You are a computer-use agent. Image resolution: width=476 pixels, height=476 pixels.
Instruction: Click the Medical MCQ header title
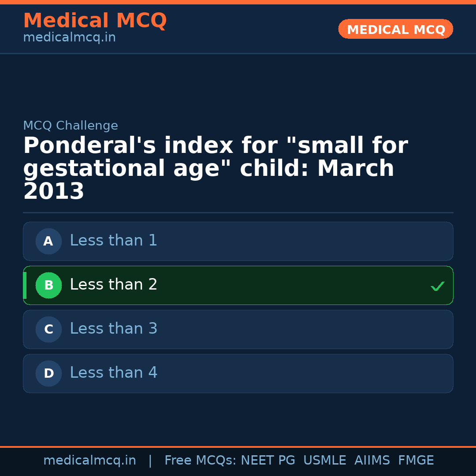(x=95, y=21)
